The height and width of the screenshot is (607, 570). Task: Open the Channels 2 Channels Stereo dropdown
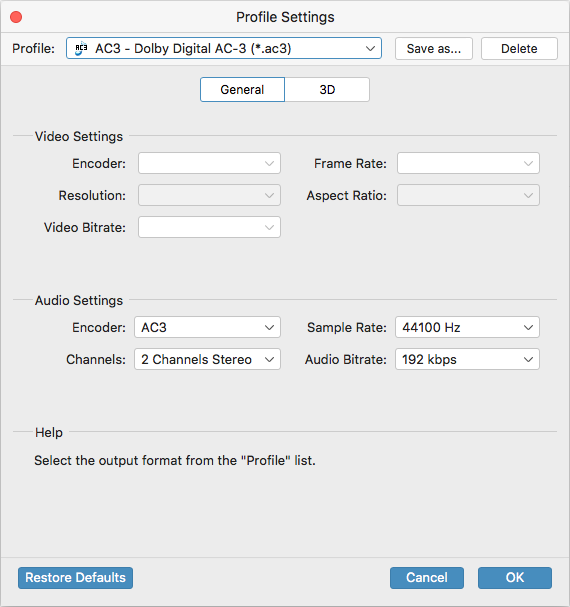click(207, 359)
